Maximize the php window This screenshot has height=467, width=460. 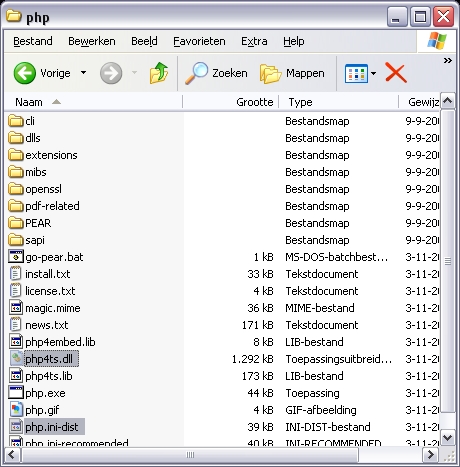[420, 16]
